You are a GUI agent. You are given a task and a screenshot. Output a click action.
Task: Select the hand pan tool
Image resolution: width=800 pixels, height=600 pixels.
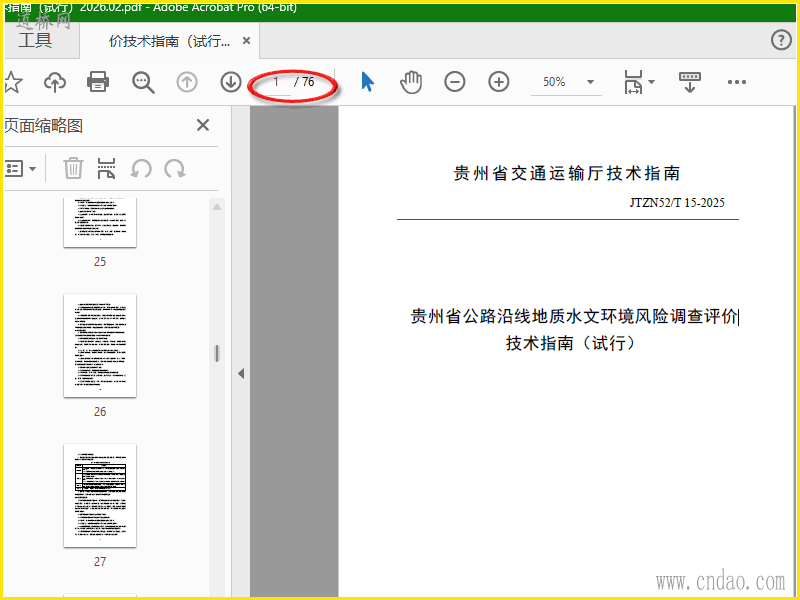point(411,82)
